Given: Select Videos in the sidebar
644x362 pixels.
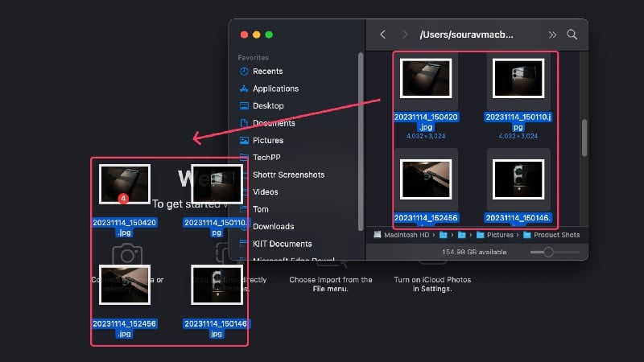Looking at the screenshot, I should tap(266, 192).
